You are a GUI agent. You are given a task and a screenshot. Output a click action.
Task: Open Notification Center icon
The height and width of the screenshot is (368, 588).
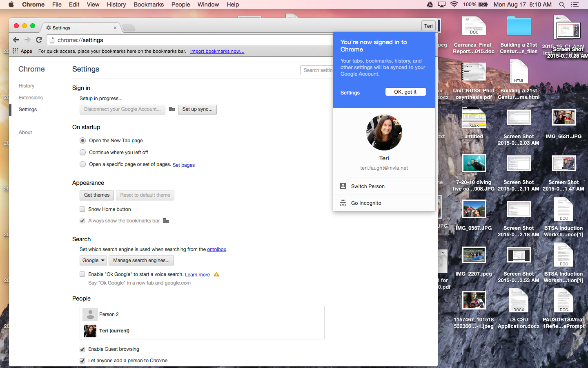click(x=575, y=4)
